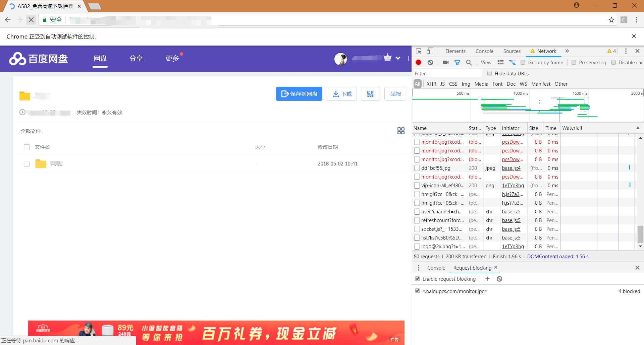Open the drawer more-options dots icon
Viewport: 644px width, 345px height.
click(x=418, y=268)
